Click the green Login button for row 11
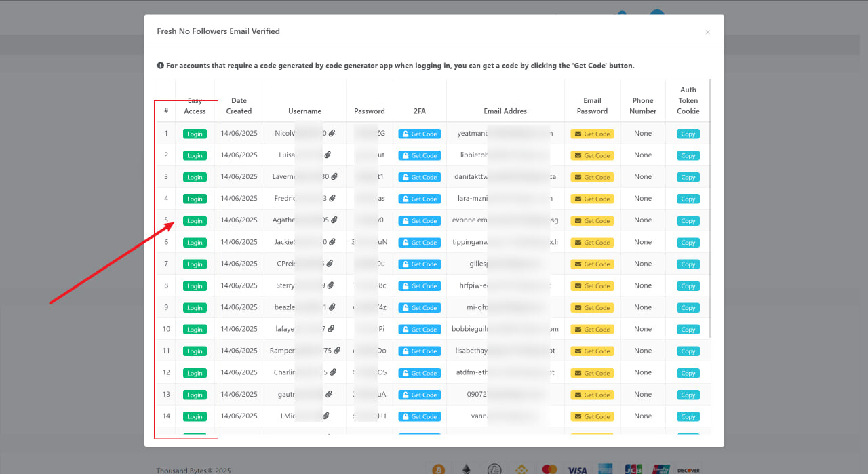Screen dimensions: 868x474 pyautogui.click(x=195, y=351)
